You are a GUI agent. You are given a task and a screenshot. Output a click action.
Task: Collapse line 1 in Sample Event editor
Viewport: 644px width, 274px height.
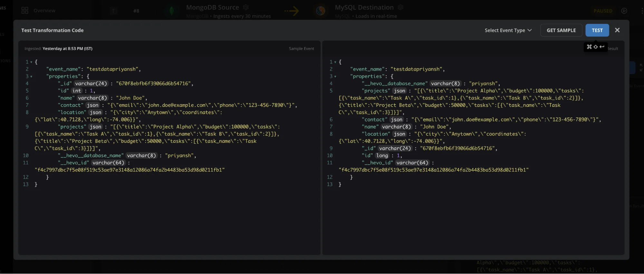pyautogui.click(x=31, y=62)
